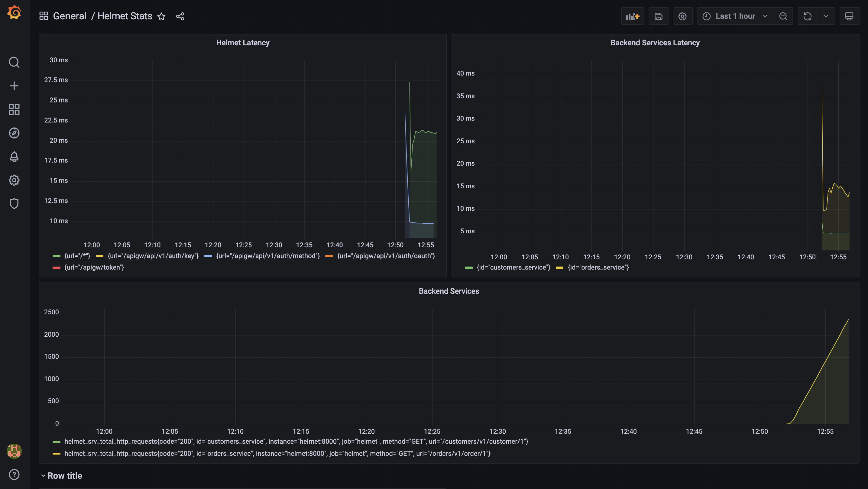Click green color swatch for {url="/*"}
The width and height of the screenshot is (868, 489).
56,256
